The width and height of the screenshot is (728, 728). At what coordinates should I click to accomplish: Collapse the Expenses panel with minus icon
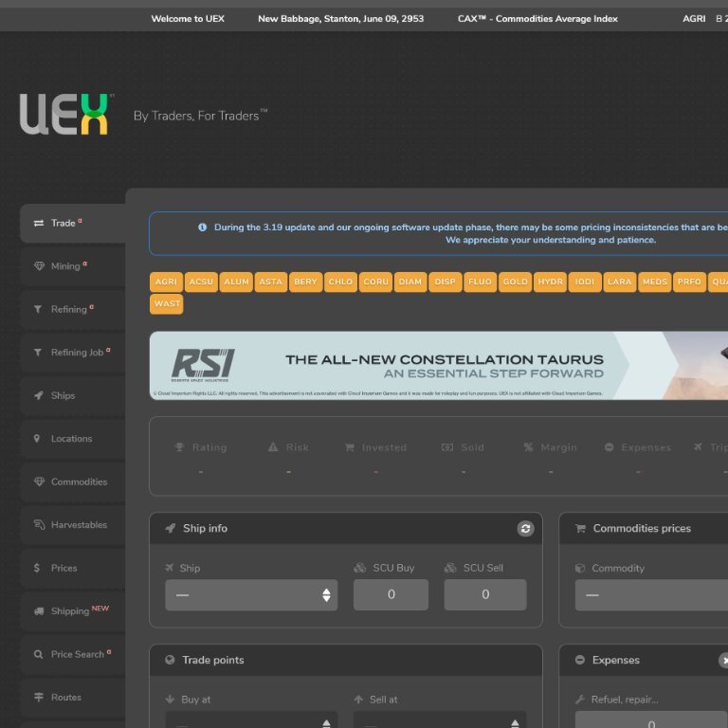click(x=579, y=661)
